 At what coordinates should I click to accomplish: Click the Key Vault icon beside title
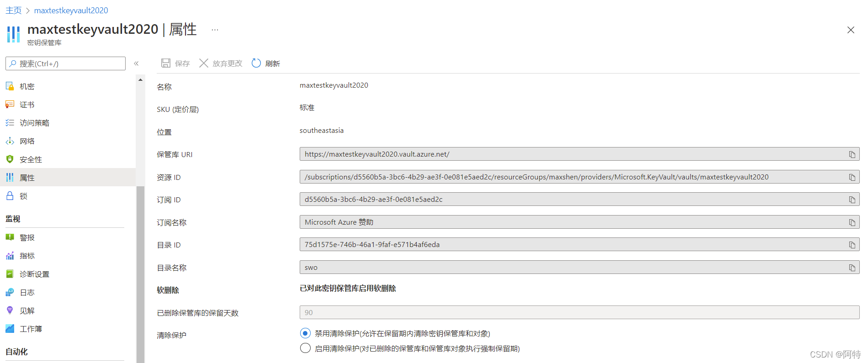(x=14, y=34)
